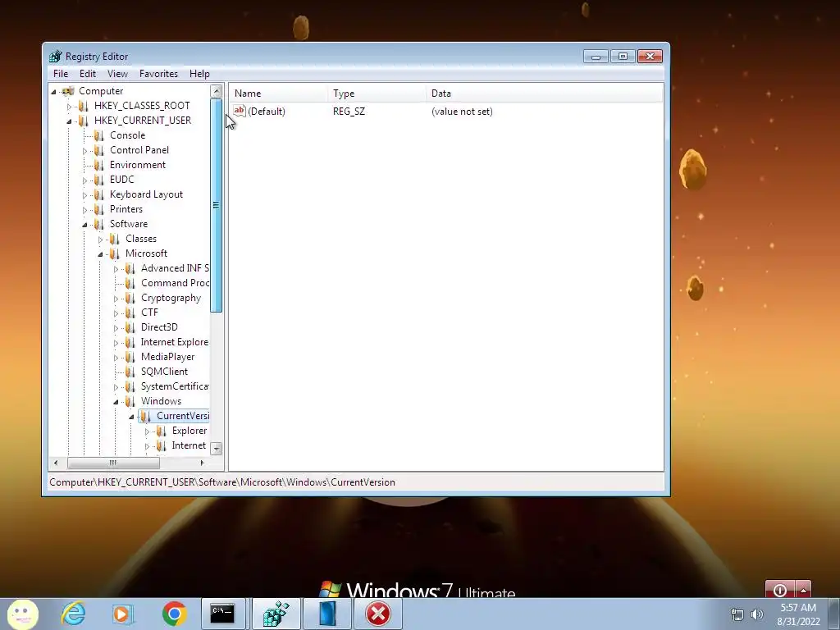Open the File menu

[61, 74]
